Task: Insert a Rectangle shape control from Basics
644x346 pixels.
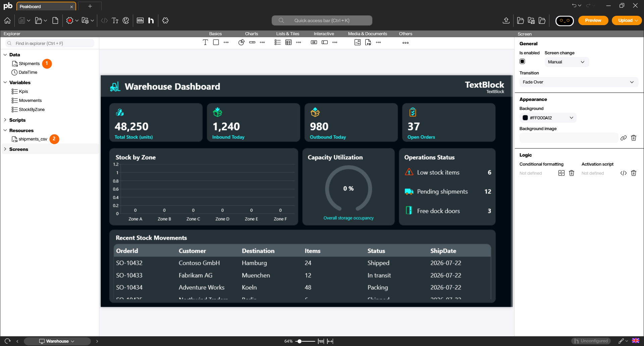Action: (x=216, y=42)
